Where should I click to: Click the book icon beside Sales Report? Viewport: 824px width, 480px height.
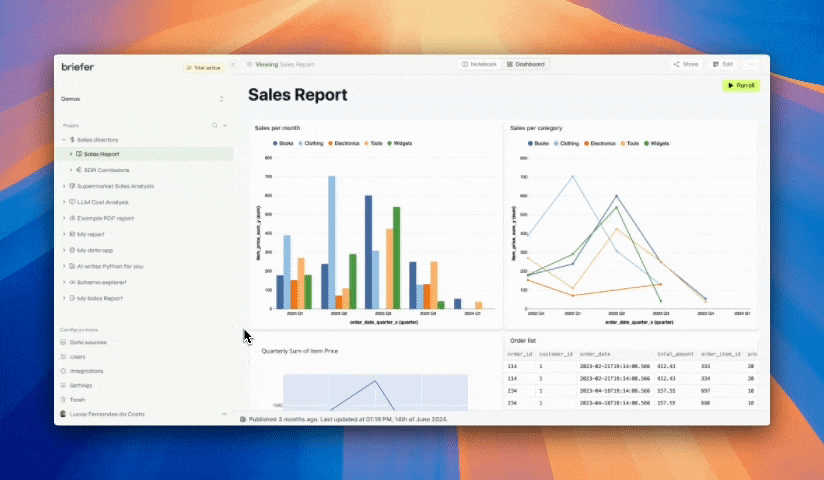[x=79, y=154]
